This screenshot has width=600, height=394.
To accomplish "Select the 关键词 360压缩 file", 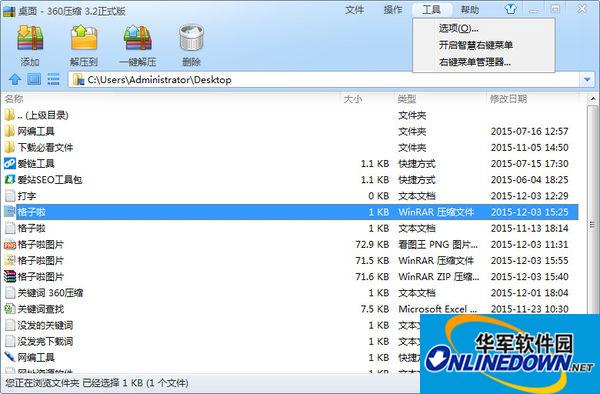I will coord(291,293).
